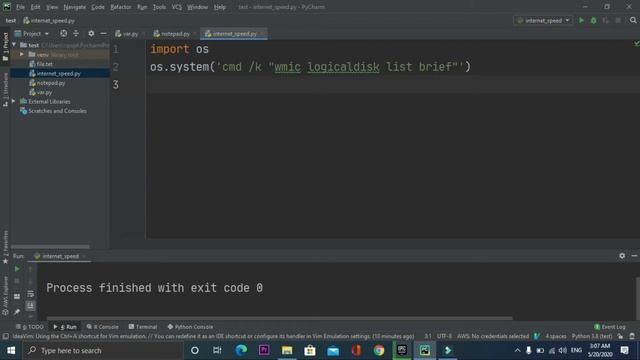This screenshot has height=360, width=640.
Task: Open the run configuration dropdown internet_speed
Action: coord(543,20)
